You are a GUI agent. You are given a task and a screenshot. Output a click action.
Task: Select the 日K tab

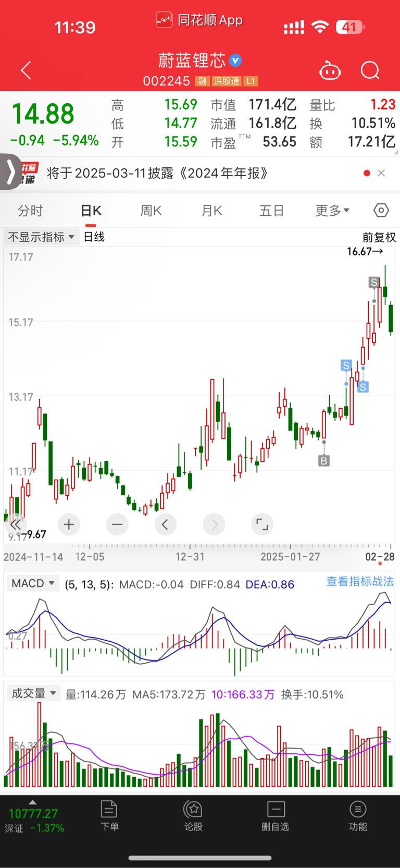tap(91, 211)
